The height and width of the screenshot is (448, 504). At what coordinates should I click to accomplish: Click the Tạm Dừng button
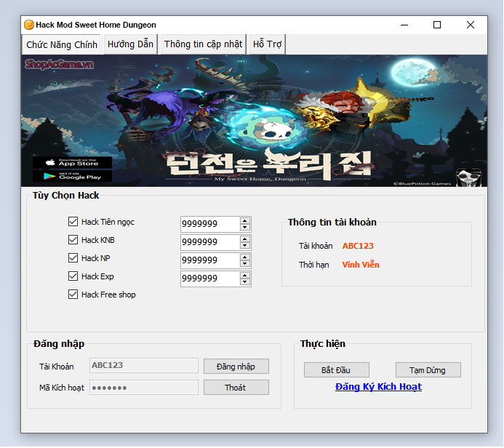[x=428, y=370]
